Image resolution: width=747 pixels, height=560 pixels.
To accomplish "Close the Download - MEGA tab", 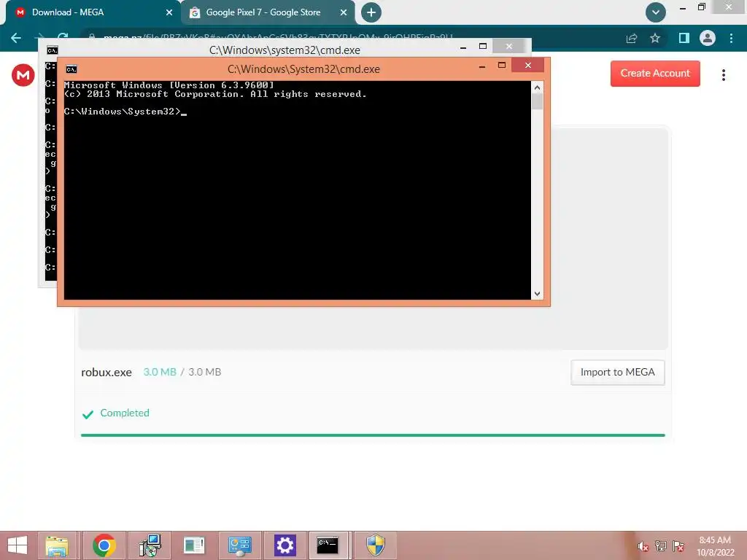I will click(x=169, y=12).
